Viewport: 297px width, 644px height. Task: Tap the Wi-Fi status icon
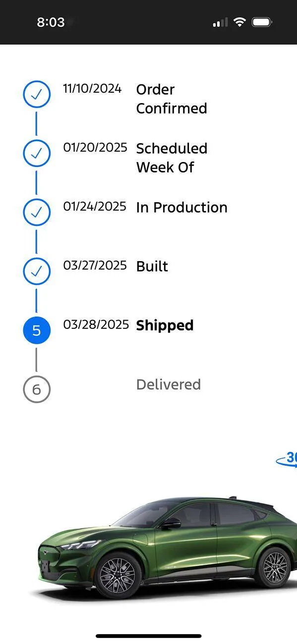click(x=239, y=22)
